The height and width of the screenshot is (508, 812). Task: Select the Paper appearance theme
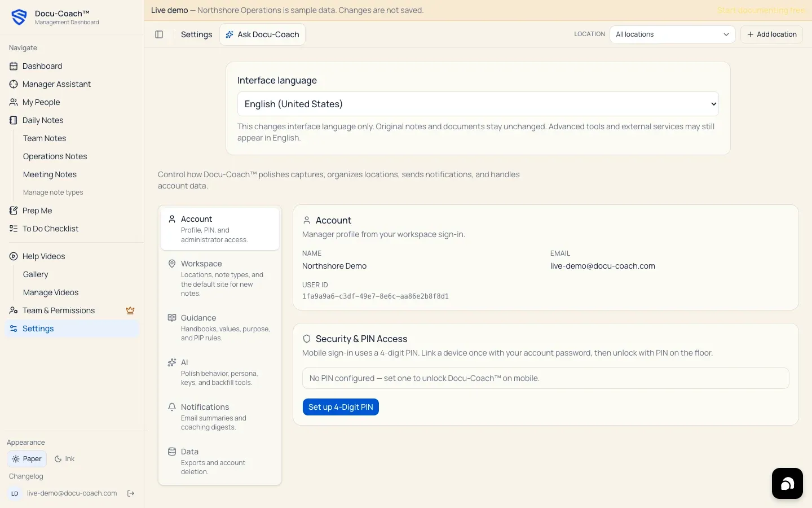[x=27, y=459]
